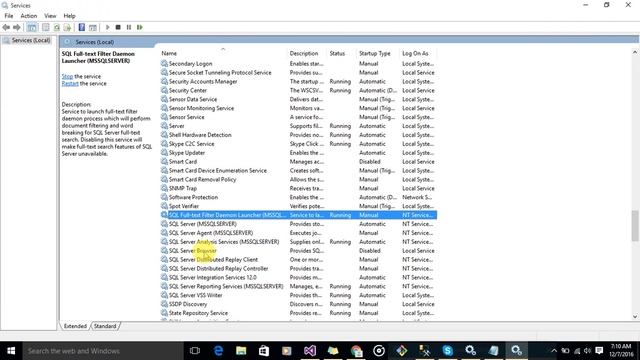Click the Search the web and Windows box

click(102, 351)
